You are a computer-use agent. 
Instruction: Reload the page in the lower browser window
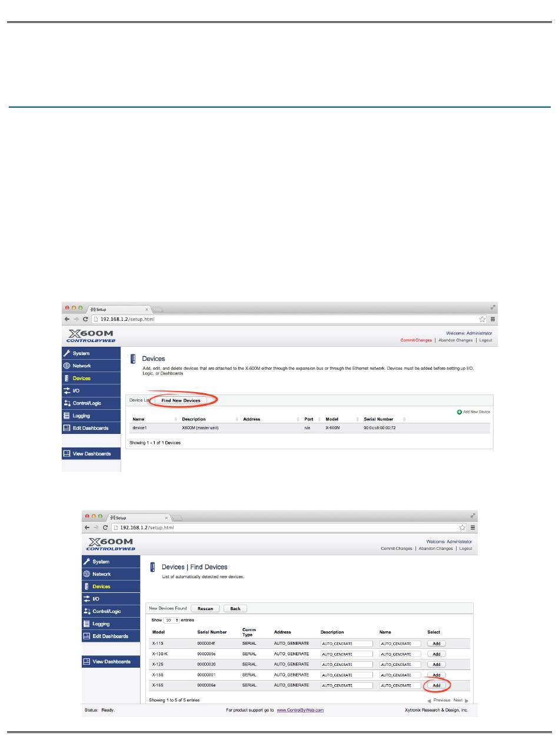(x=106, y=528)
